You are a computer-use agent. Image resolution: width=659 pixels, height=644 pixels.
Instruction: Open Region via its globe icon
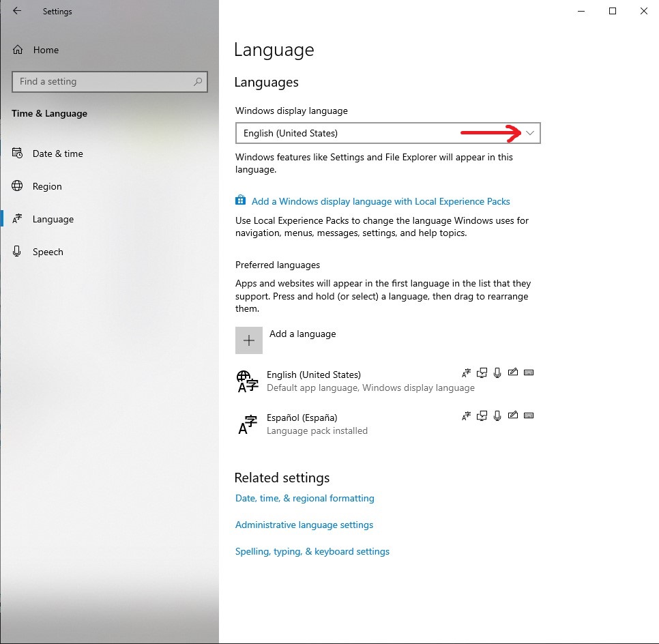point(17,186)
